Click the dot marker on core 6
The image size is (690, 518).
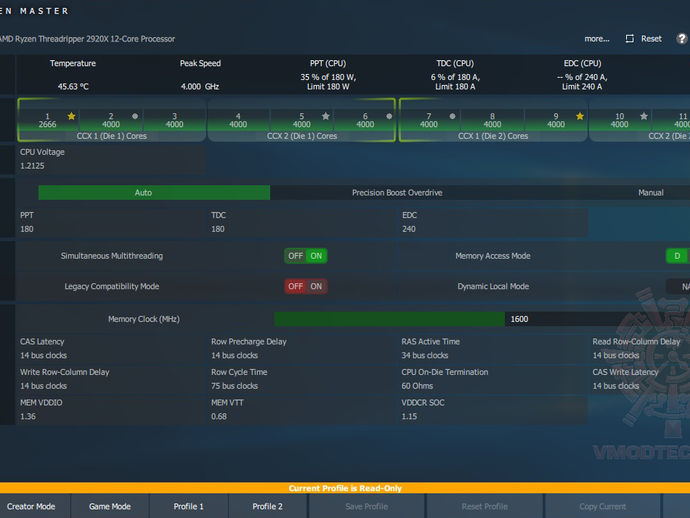click(389, 116)
